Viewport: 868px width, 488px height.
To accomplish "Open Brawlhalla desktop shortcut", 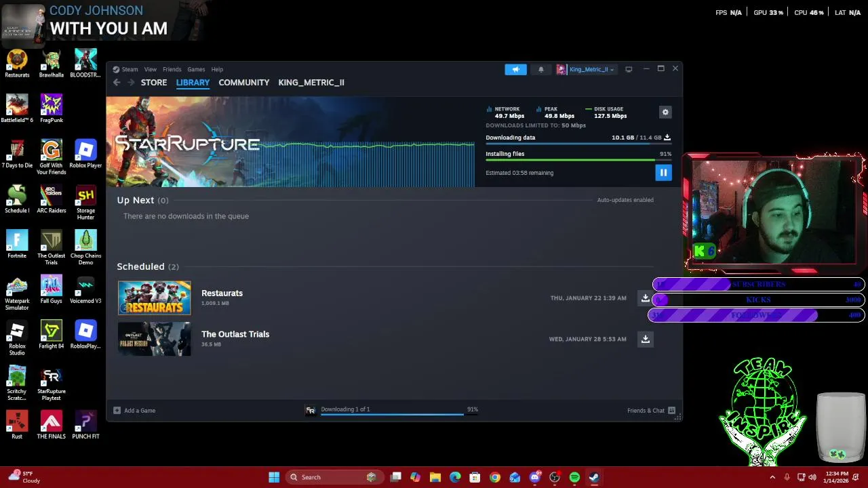I will [52, 64].
